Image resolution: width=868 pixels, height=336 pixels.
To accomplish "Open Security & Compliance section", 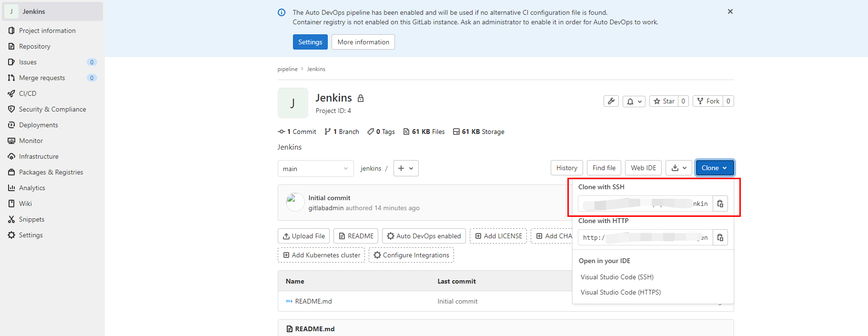I will [x=52, y=109].
